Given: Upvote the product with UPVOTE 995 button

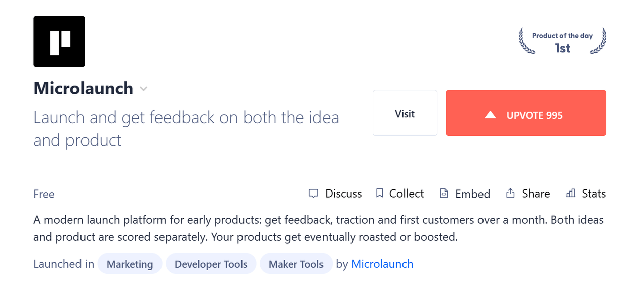Looking at the screenshot, I should 526,113.
